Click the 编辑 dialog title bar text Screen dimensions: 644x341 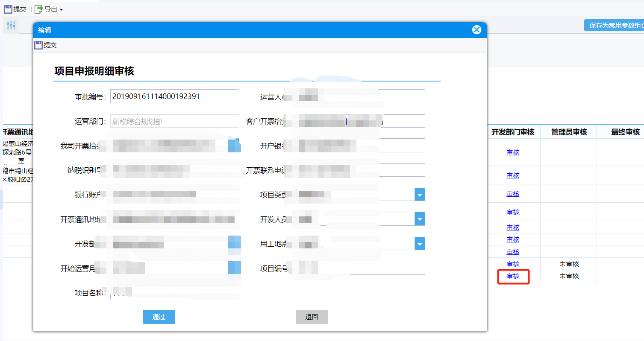coord(44,30)
